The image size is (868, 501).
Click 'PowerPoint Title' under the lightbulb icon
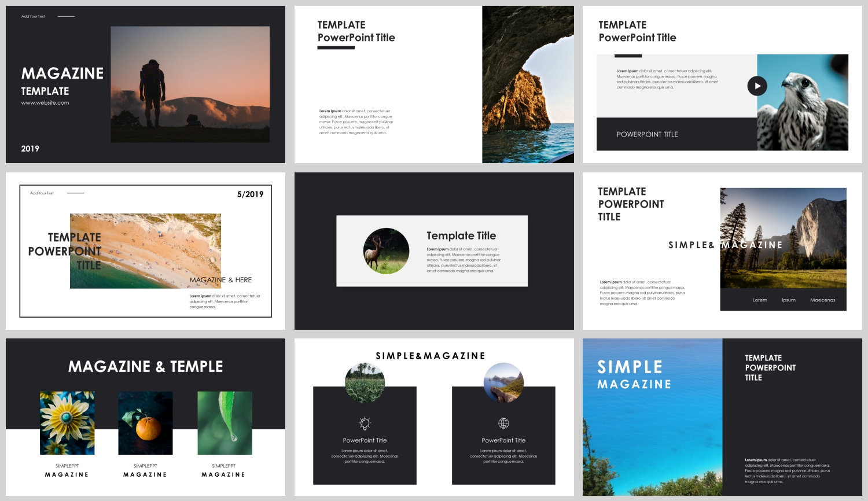click(x=365, y=440)
